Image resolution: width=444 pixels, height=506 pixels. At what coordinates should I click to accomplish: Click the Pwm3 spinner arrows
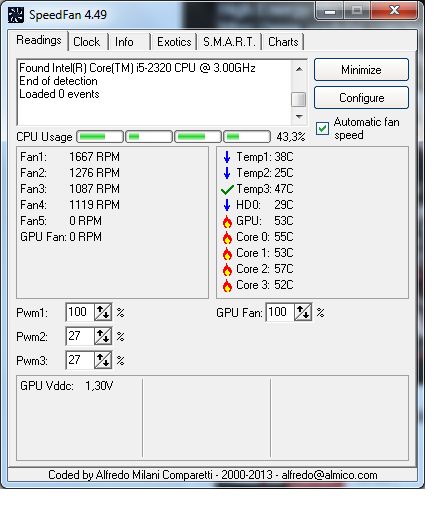[103, 360]
